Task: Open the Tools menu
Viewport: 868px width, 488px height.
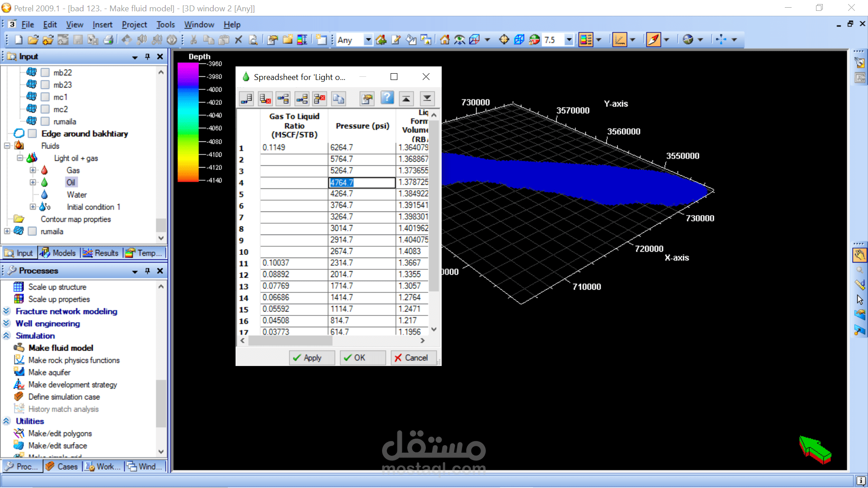Action: click(165, 24)
